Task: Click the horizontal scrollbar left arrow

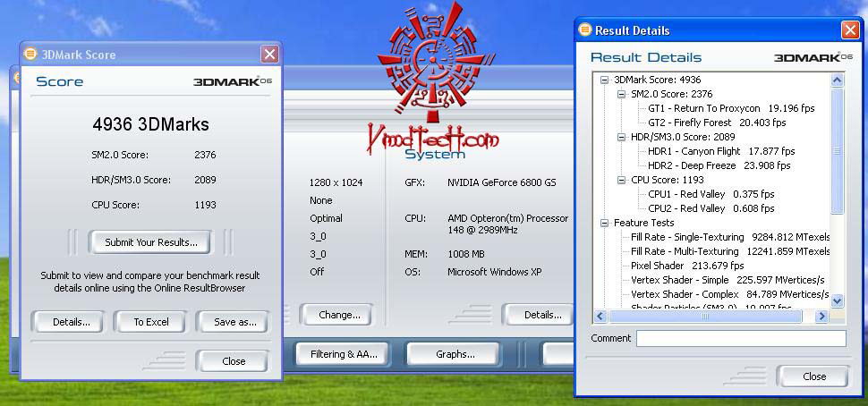Action: 600,317
